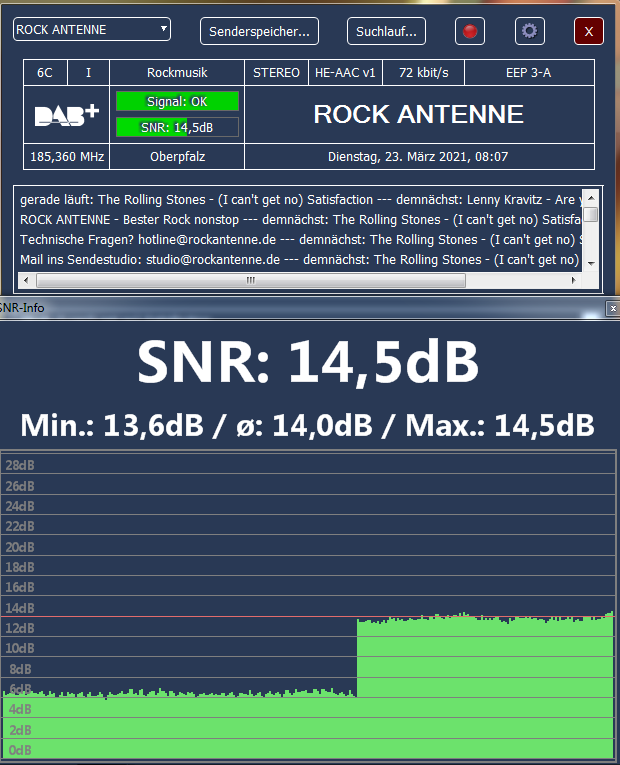This screenshot has width=620, height=765.
Task: Click the DAB+ logo
Action: [x=66, y=115]
